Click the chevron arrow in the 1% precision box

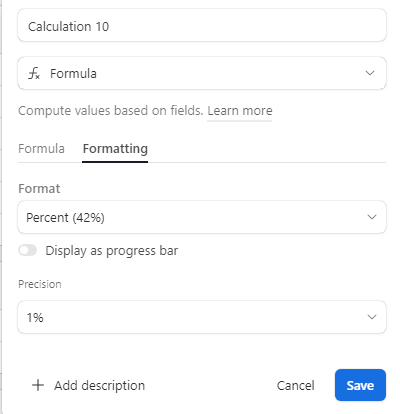tap(372, 317)
